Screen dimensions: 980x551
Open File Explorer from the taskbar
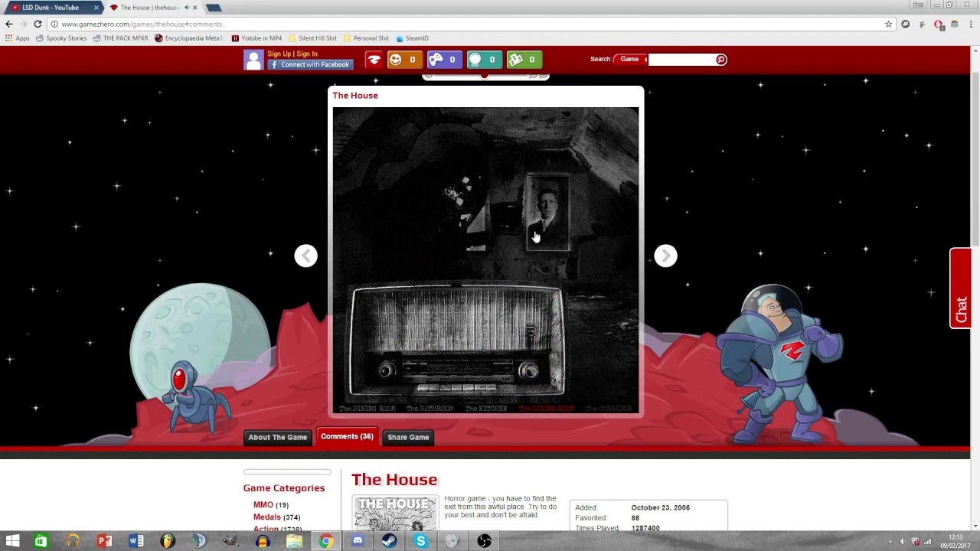point(294,541)
